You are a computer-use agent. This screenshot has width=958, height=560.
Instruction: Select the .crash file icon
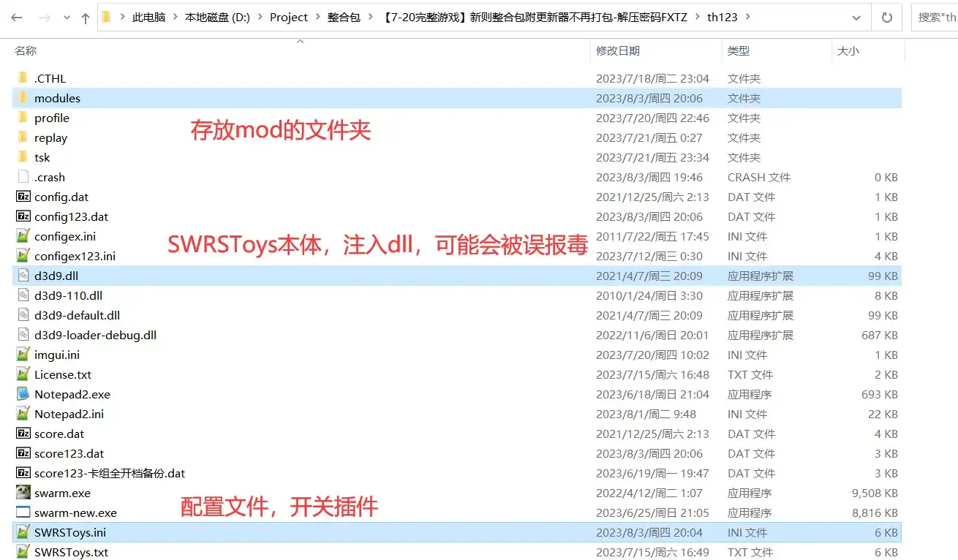tap(23, 177)
